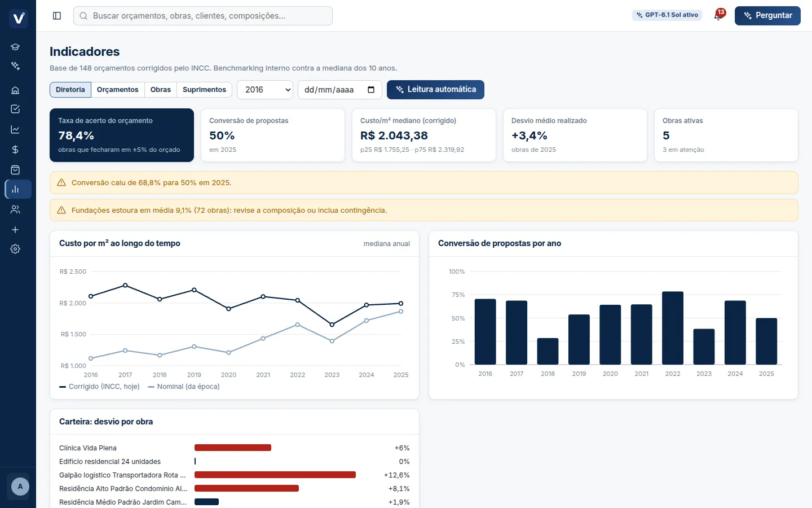Click the plus icon in sidebar
The width and height of the screenshot is (812, 508).
[15, 230]
